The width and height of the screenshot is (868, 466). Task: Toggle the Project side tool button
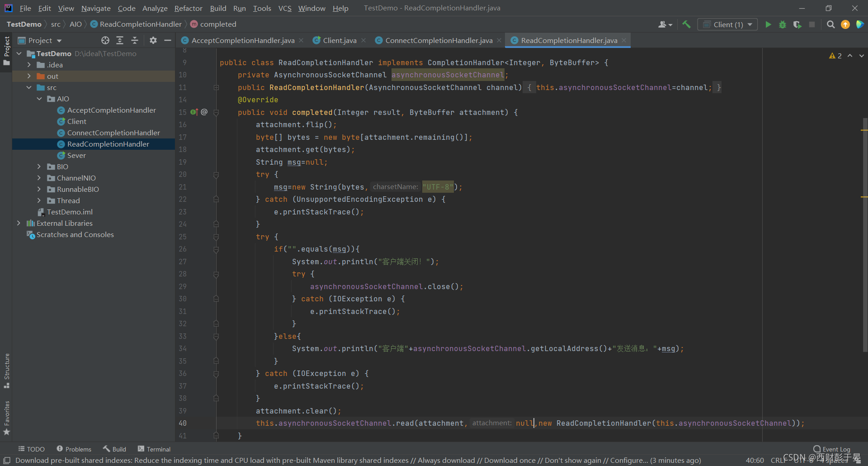(6, 51)
